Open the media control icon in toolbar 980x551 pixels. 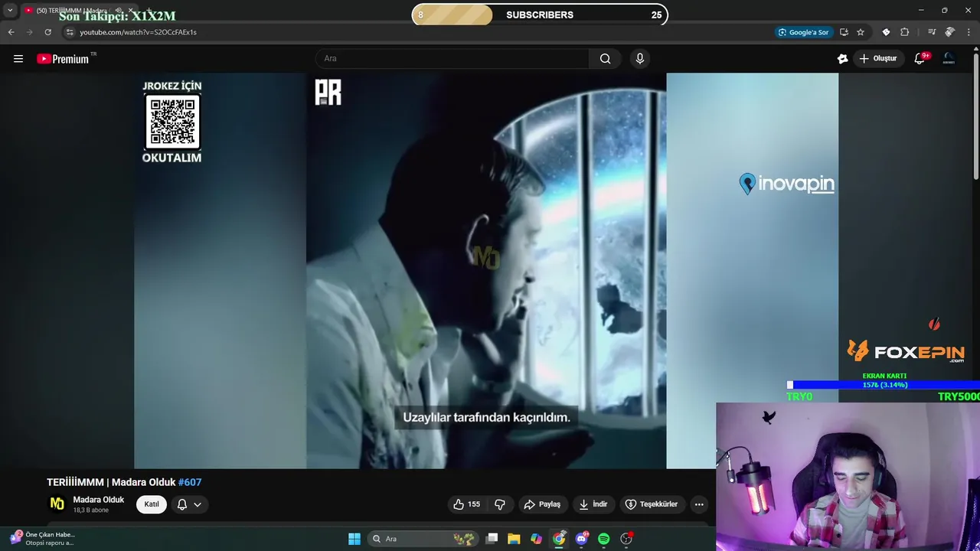point(932,32)
